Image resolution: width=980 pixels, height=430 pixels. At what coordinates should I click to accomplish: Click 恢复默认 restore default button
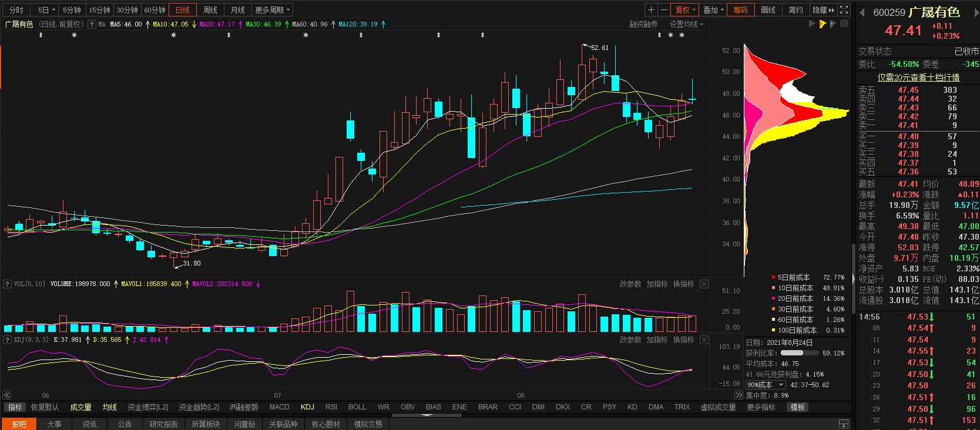(45, 407)
